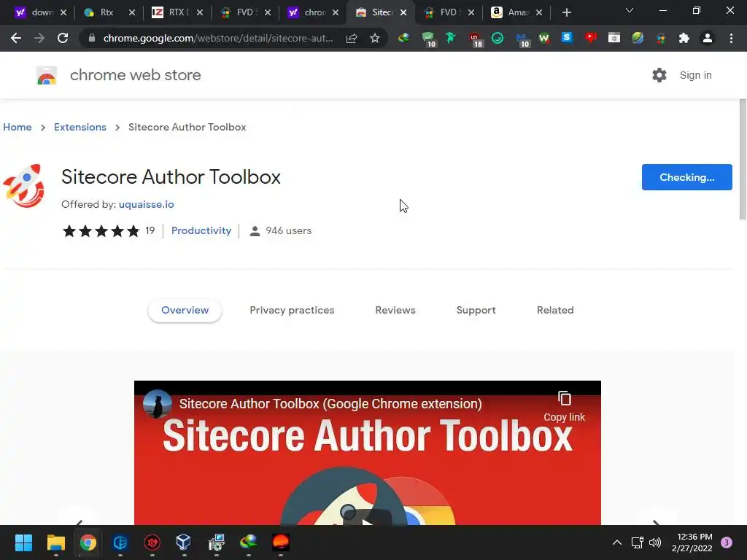This screenshot has height=560, width=747.
Task: Open the blue S extension icon
Action: tap(567, 38)
